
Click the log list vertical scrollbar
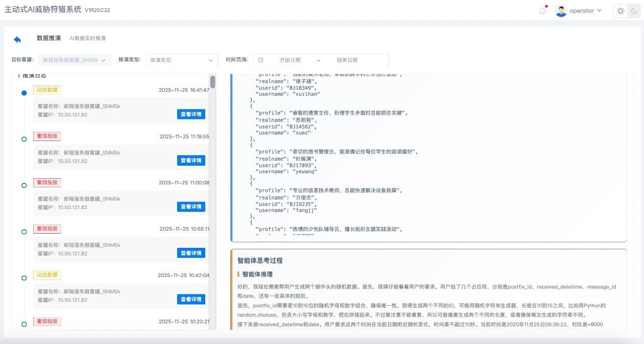pos(213,82)
